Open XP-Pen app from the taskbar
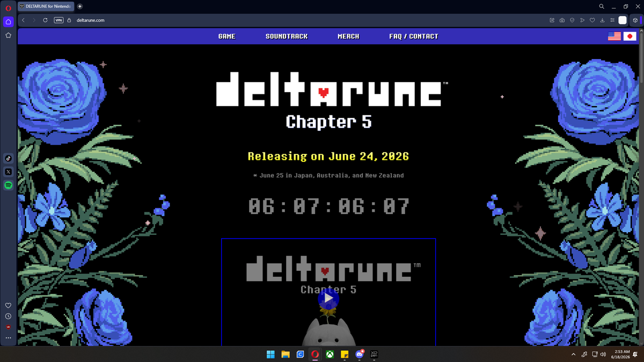The image size is (644, 362). click(375, 354)
